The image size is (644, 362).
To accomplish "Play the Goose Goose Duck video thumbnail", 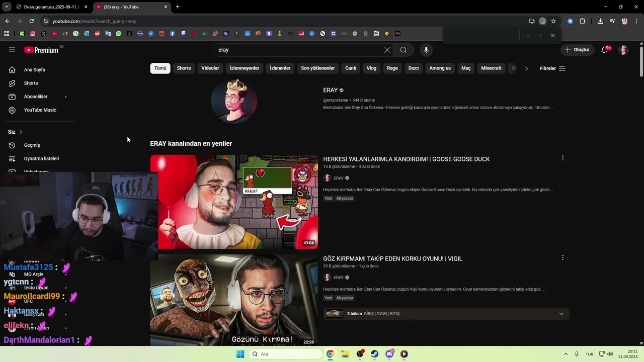I will 234,202.
